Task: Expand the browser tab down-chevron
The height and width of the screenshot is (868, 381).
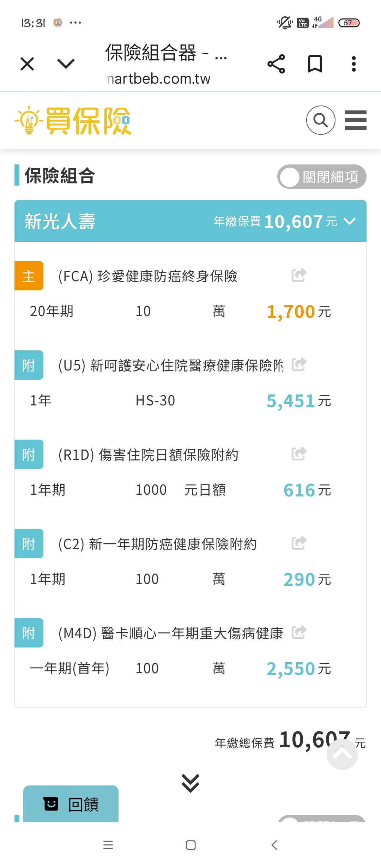Action: click(66, 64)
